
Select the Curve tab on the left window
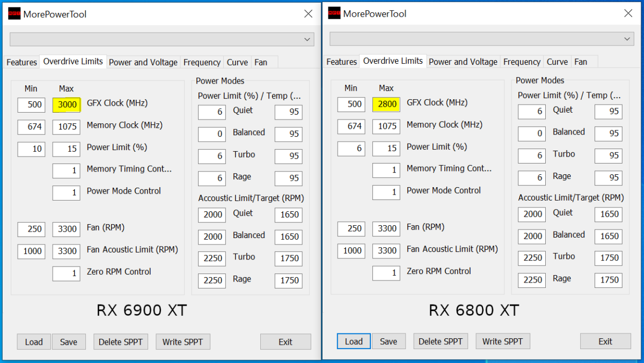click(x=237, y=62)
